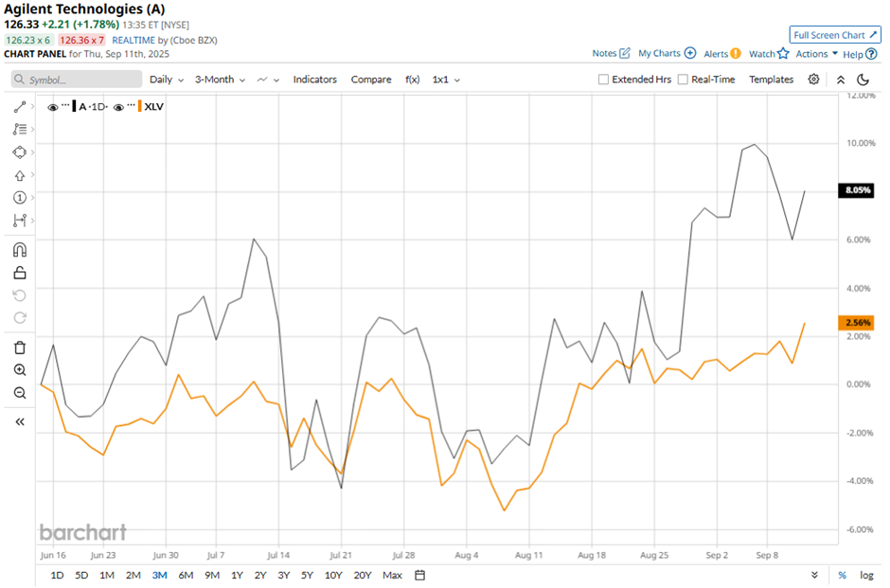Click the REALTIME link
Screen dimensions: 890x588
tap(133, 41)
